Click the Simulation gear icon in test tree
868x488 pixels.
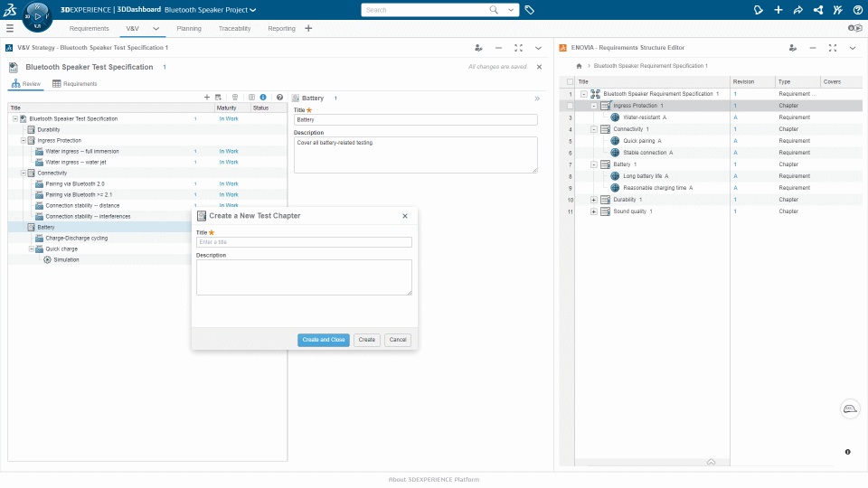pos(48,259)
